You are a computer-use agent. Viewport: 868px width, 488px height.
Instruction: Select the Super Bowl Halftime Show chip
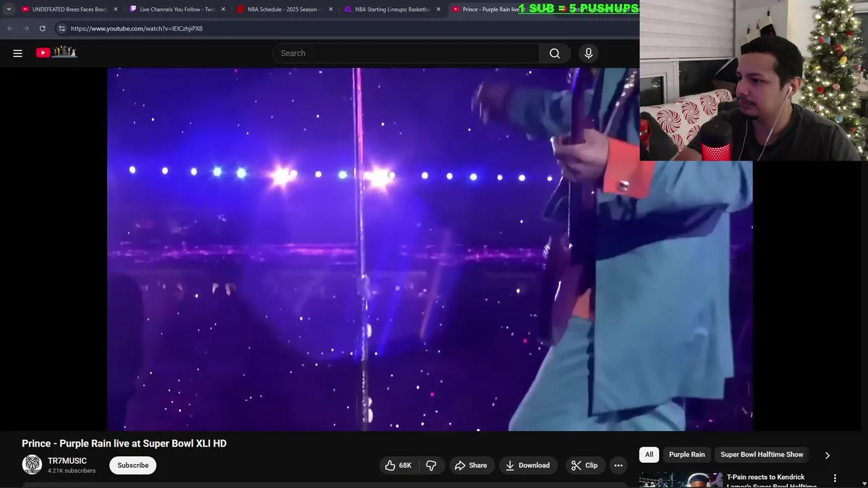tap(762, 455)
